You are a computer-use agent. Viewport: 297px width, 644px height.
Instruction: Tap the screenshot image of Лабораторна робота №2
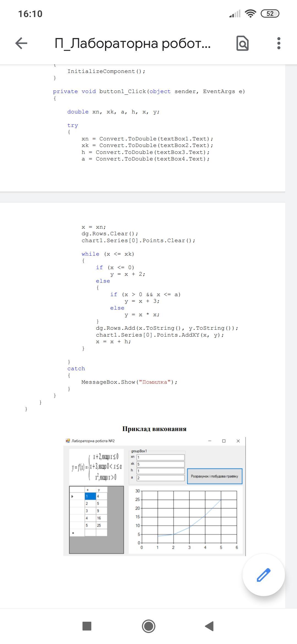click(154, 496)
